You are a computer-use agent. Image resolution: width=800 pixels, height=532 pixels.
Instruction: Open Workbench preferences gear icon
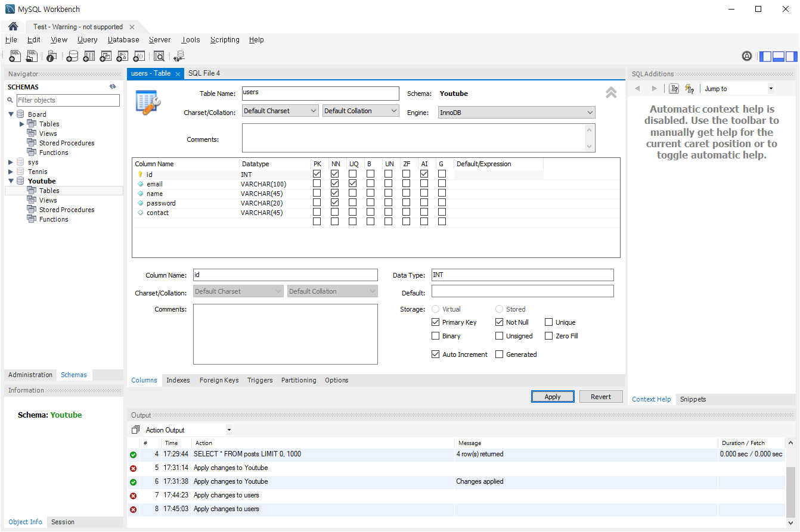(747, 56)
